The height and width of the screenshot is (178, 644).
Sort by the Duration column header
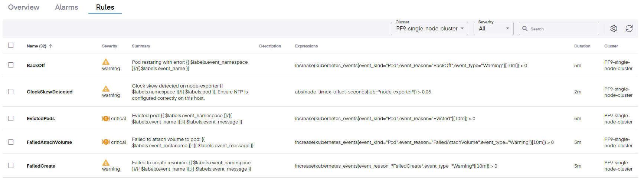(582, 46)
